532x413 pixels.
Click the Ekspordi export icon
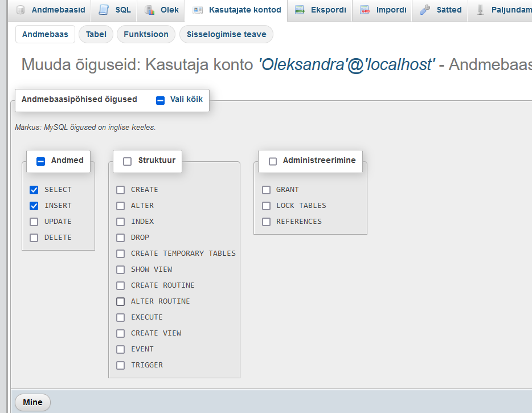click(300, 10)
